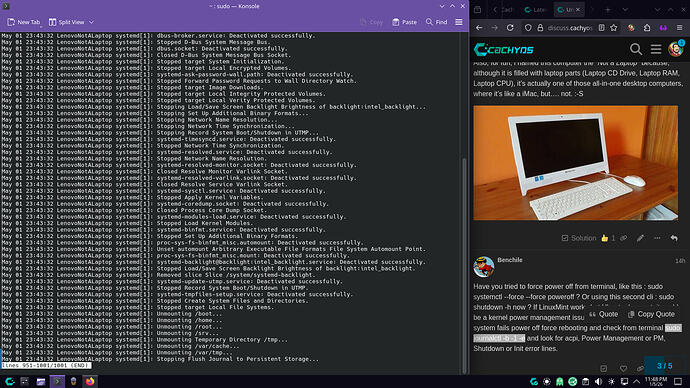Click the clipboard icon in system tray
The height and width of the screenshot is (388, 690).
pyautogui.click(x=586, y=382)
